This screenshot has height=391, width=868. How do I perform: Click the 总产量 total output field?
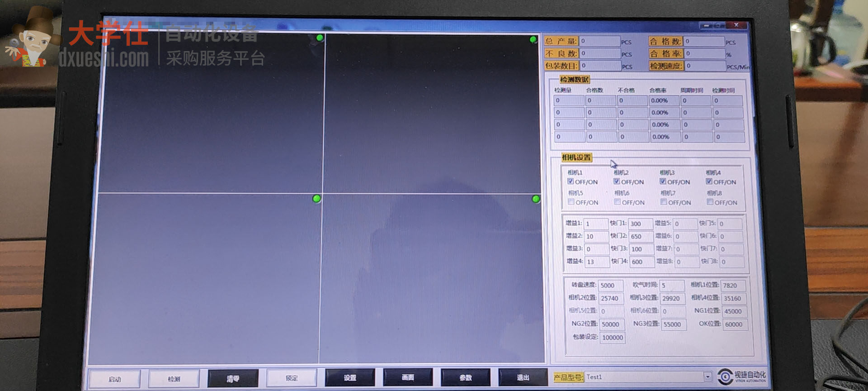599,41
